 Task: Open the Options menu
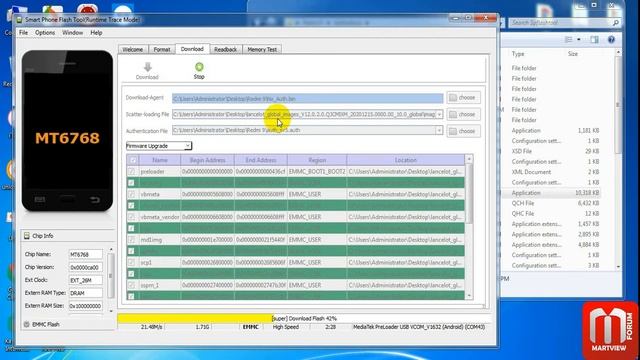[x=45, y=33]
